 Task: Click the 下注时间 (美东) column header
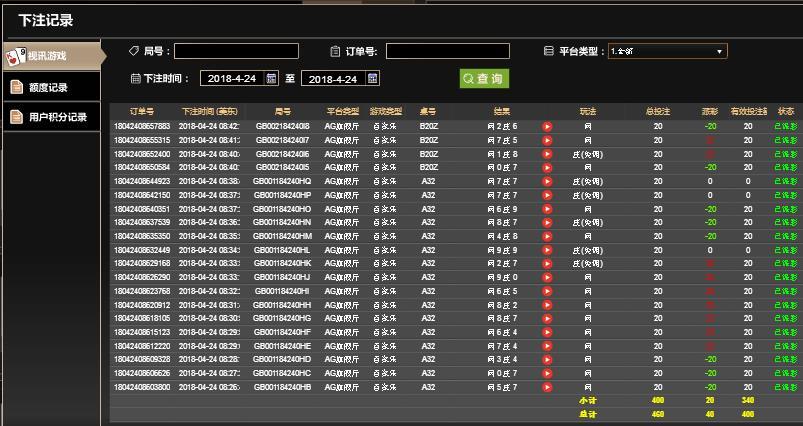point(210,111)
